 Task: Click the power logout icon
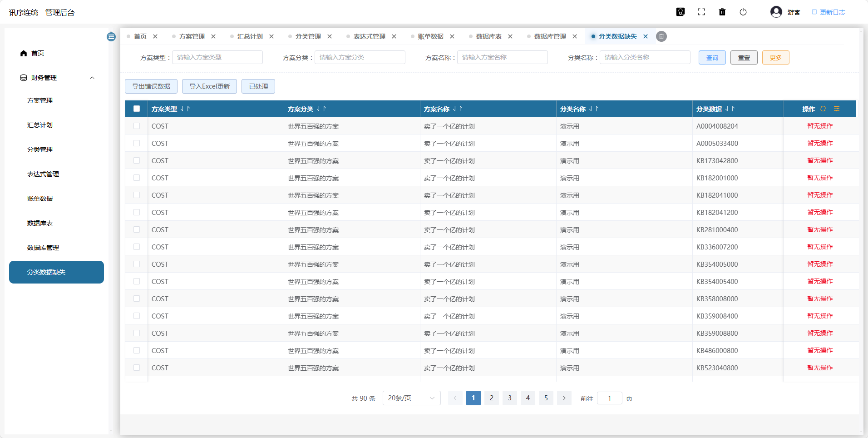click(x=743, y=12)
